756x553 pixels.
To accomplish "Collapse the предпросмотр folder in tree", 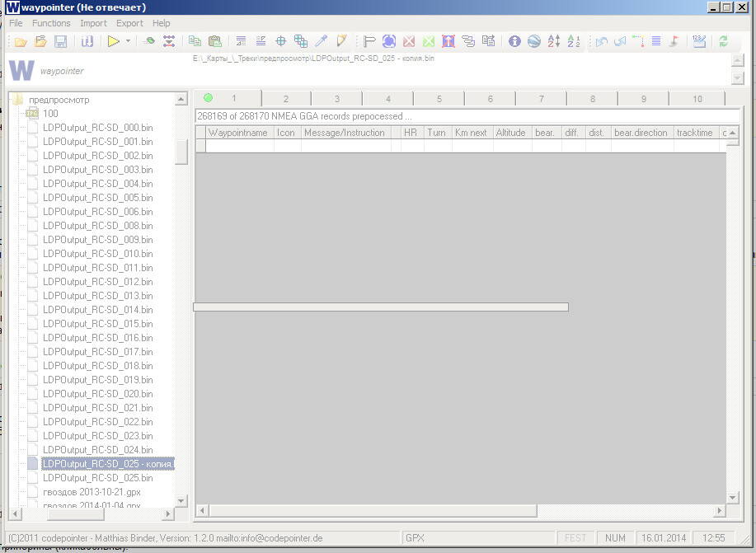I will coord(16,100).
